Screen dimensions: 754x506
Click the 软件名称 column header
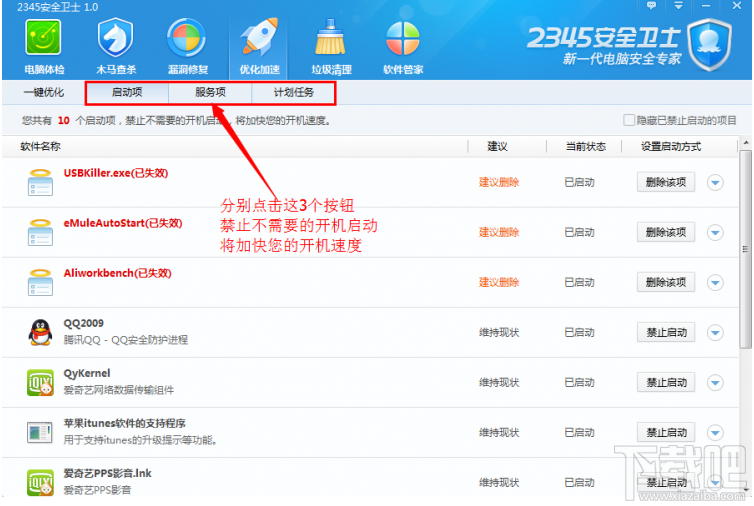pyautogui.click(x=40, y=147)
